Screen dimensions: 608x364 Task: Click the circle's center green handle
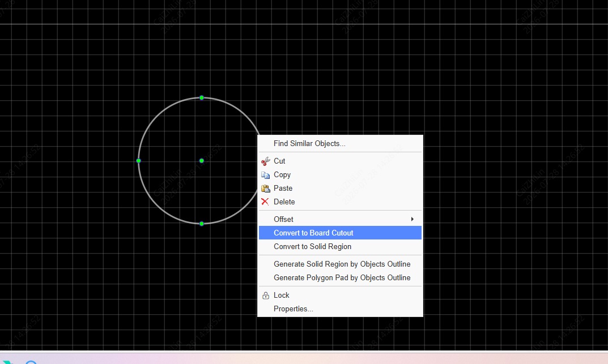[x=202, y=161]
